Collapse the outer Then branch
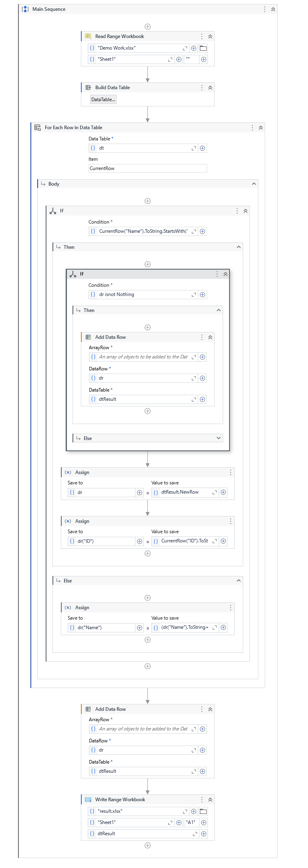The image size is (308, 868). click(x=239, y=247)
